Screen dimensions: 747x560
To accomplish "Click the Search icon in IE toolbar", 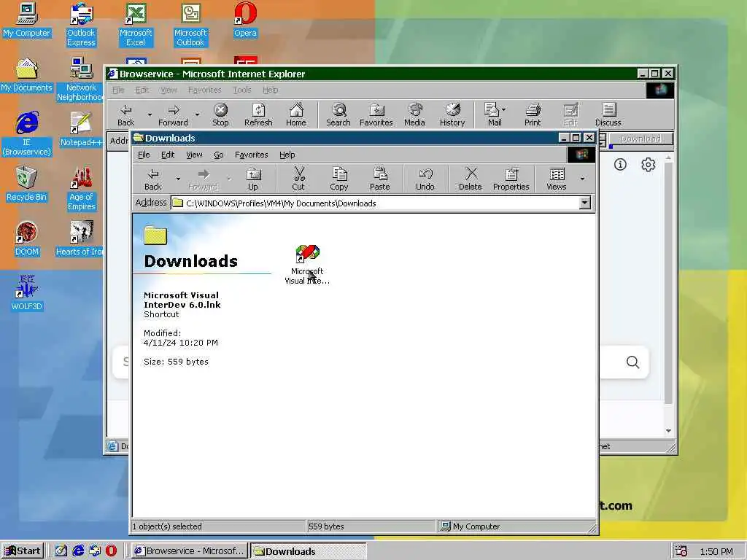I will [x=338, y=114].
